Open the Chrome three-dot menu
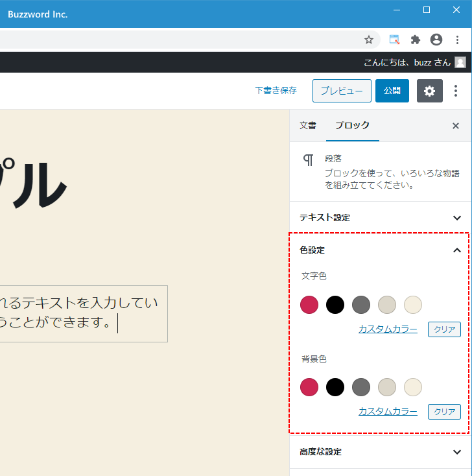Image resolution: width=472 pixels, height=476 pixels. coord(457,40)
